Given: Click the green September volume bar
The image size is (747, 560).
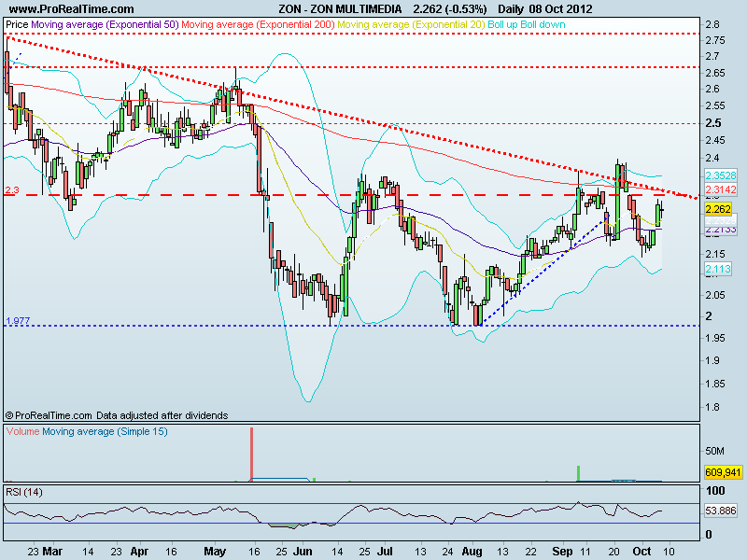Looking at the screenshot, I should pyautogui.click(x=578, y=473).
